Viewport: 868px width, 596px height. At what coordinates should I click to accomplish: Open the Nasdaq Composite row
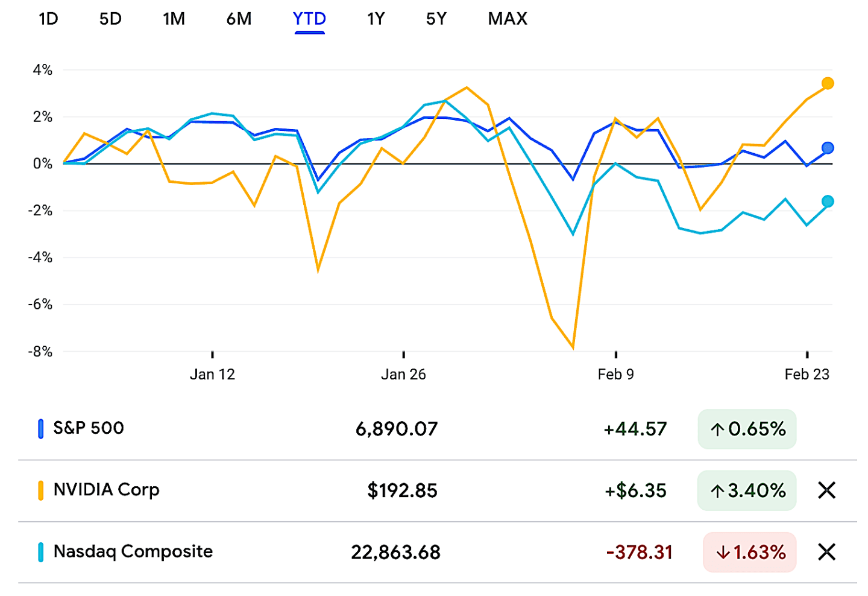click(133, 551)
